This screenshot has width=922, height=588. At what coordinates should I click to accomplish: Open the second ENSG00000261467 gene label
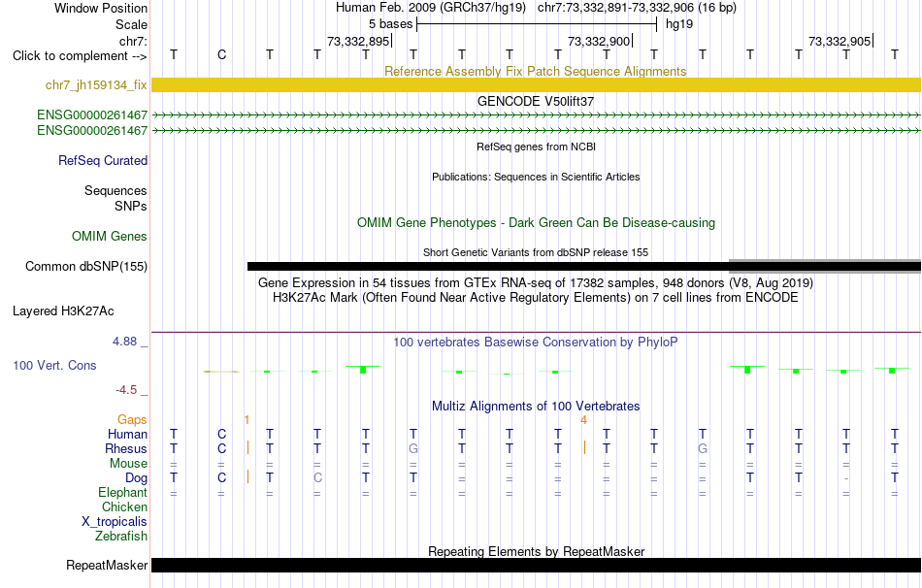(x=92, y=130)
